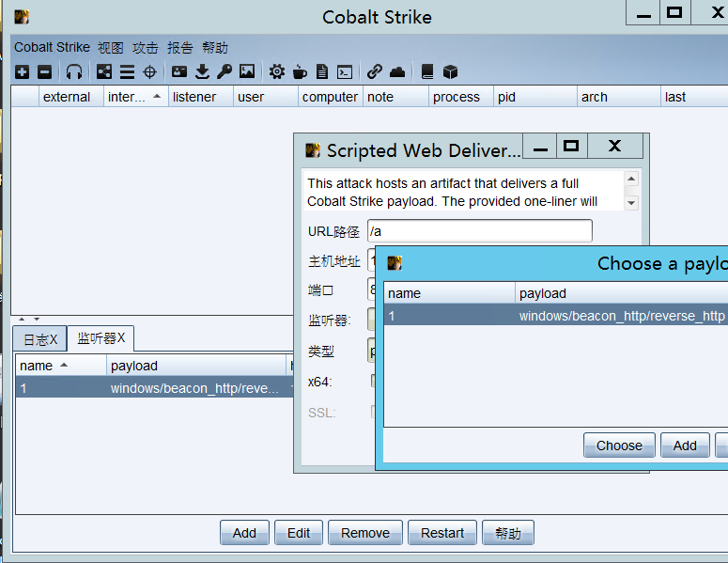
Task: Sort sessions by the arch column
Action: click(618, 97)
